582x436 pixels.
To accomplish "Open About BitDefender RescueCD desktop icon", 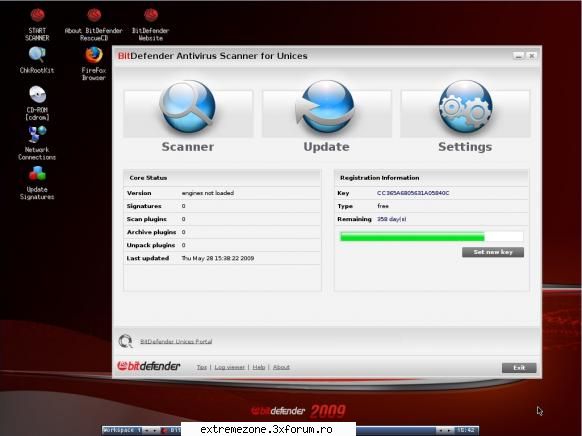I will point(94,24).
